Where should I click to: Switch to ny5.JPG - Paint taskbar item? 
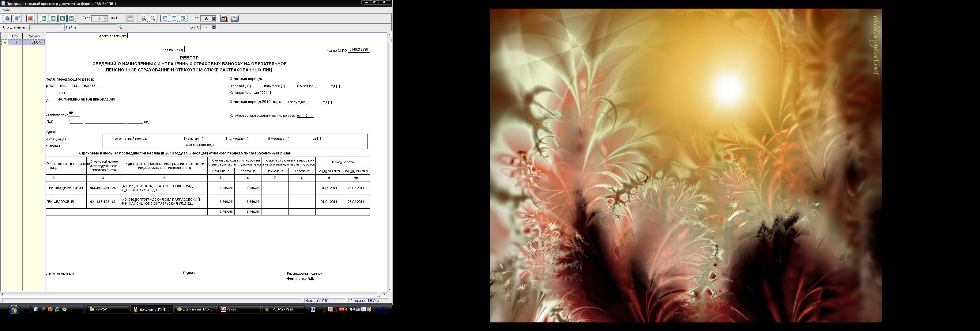tap(283, 309)
